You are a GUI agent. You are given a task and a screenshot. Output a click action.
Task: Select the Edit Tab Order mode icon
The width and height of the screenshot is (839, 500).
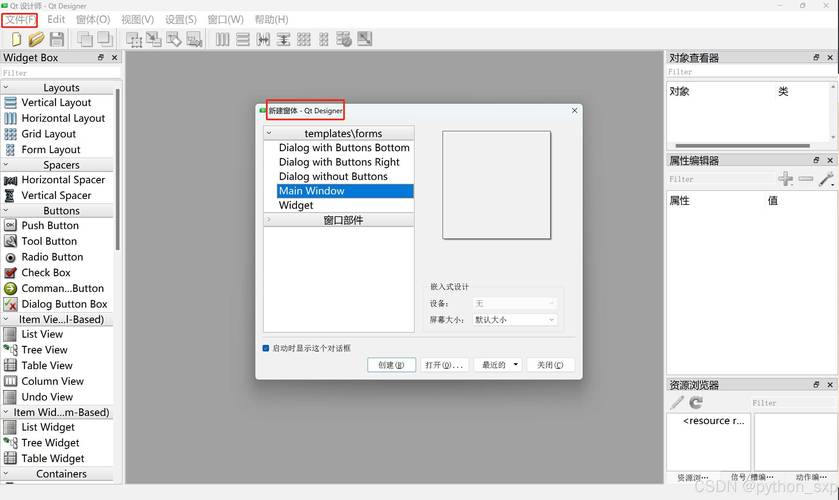[x=194, y=39]
